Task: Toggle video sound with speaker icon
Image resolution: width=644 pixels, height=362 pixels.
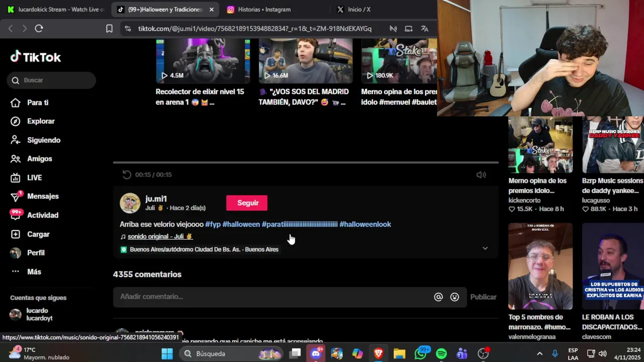Action: [481, 174]
